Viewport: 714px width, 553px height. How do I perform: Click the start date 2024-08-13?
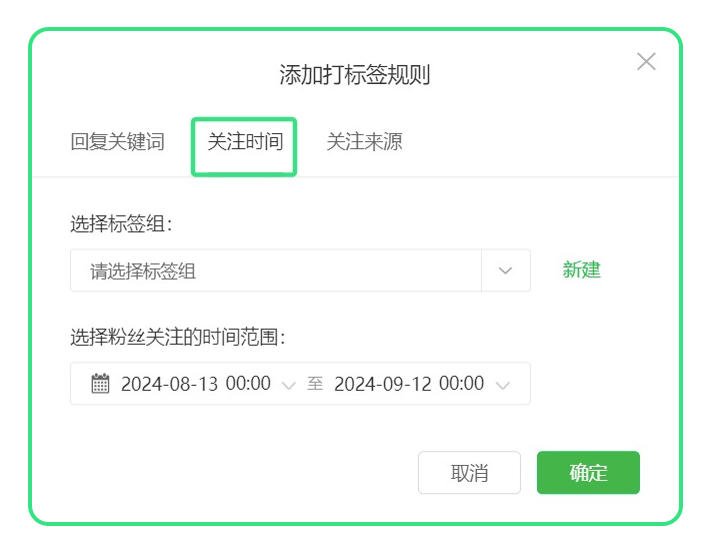pyautogui.click(x=169, y=384)
